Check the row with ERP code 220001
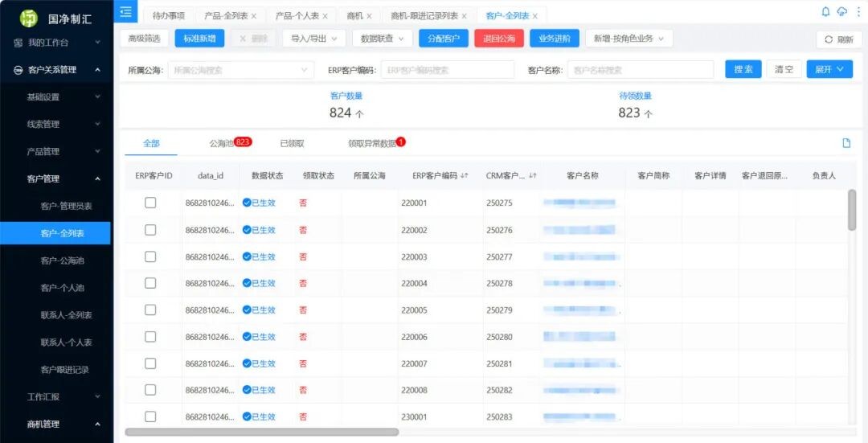Image resolution: width=868 pixels, height=443 pixels. tap(150, 203)
